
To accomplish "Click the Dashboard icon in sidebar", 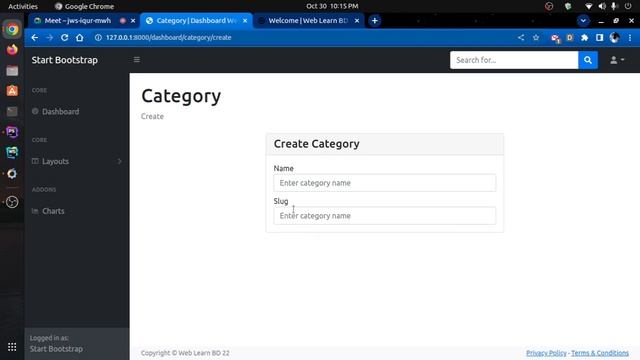I will click(x=35, y=111).
